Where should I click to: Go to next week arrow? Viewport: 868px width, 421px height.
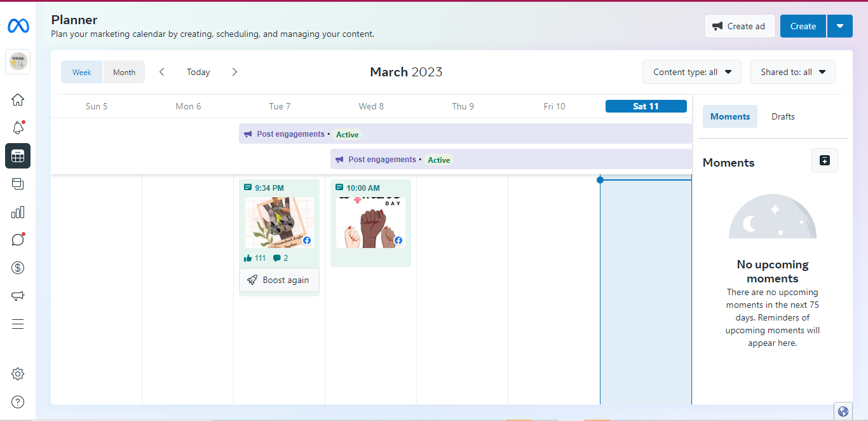pos(234,72)
